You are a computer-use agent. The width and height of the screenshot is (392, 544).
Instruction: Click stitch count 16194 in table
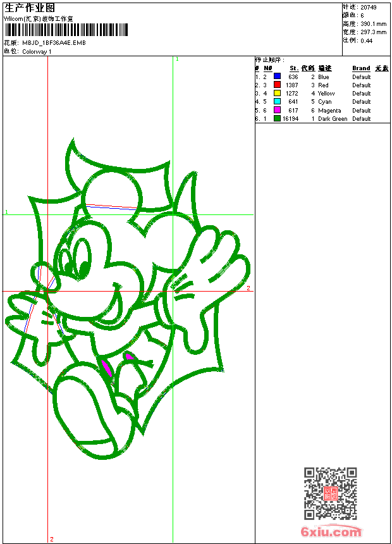pyautogui.click(x=290, y=119)
